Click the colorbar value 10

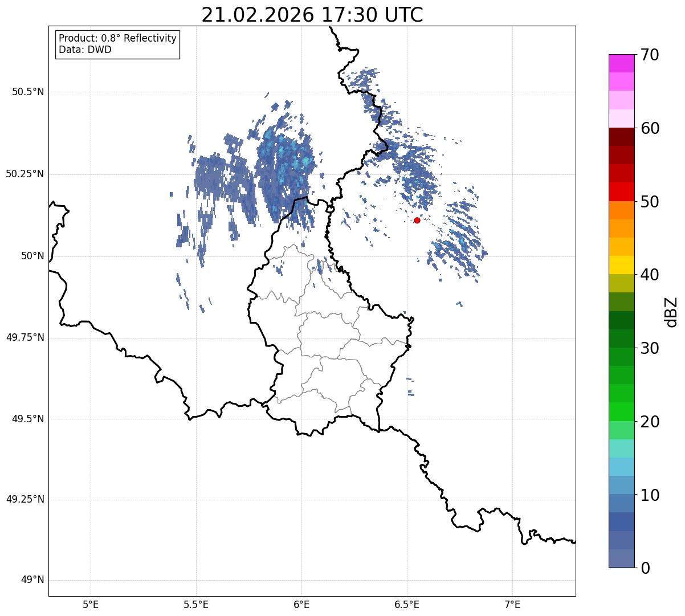click(650, 495)
